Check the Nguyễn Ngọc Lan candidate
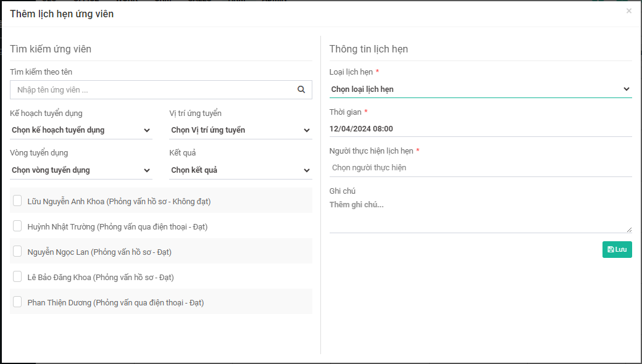 [17, 251]
